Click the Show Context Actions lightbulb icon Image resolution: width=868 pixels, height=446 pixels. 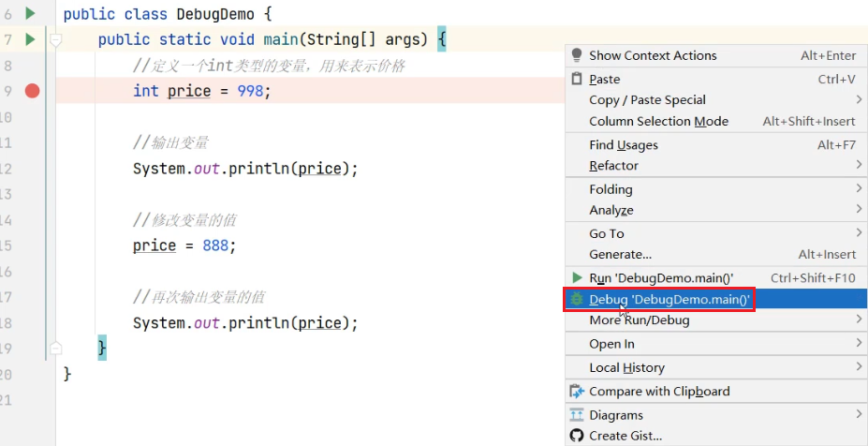pyautogui.click(x=576, y=55)
